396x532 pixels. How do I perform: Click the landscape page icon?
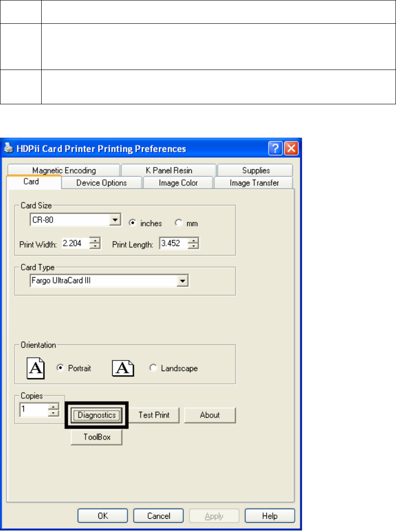point(123,368)
